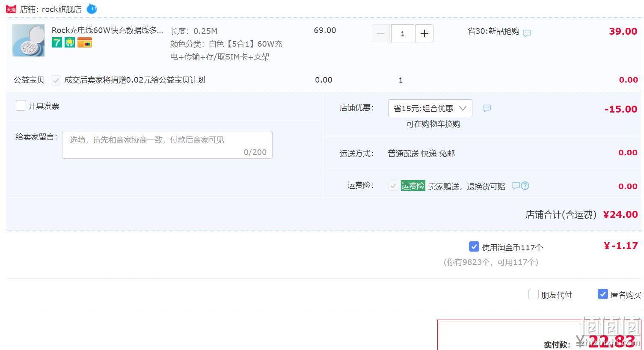Click the Tmall logo icon beside store name
This screenshot has width=644, height=350.
coord(11,9)
